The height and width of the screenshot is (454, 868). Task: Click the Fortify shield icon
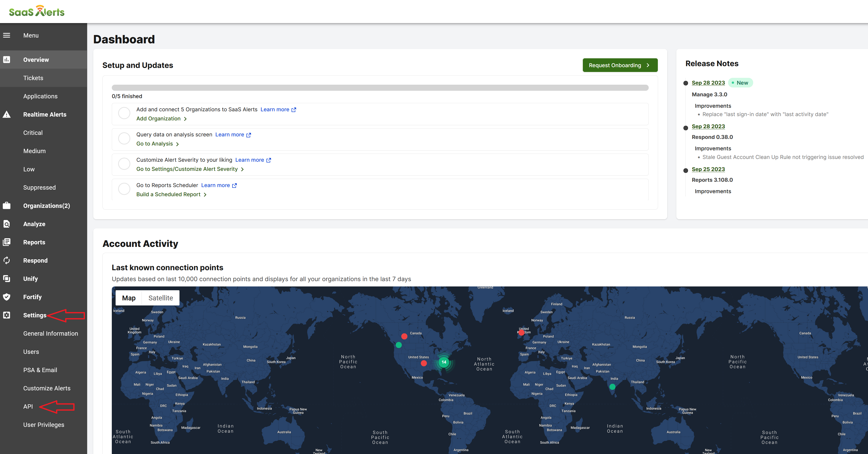[7, 297]
